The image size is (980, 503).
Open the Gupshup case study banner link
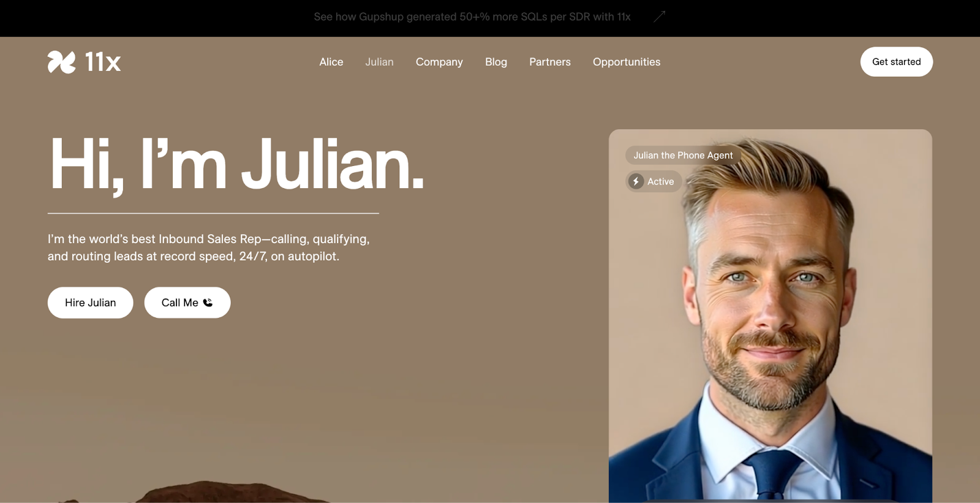point(472,17)
